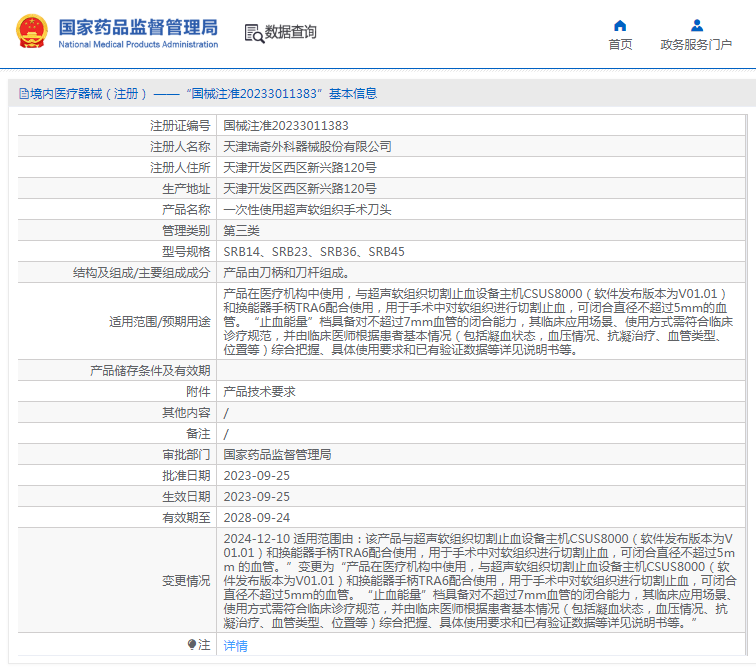
Task: Click the lightbulb icon next to 注
Action: (192, 644)
